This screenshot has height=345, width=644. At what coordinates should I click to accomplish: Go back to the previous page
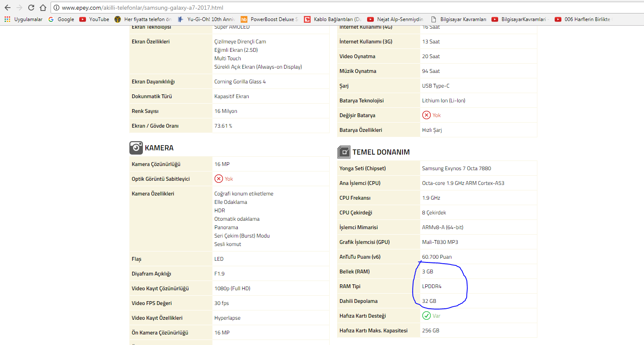click(8, 8)
